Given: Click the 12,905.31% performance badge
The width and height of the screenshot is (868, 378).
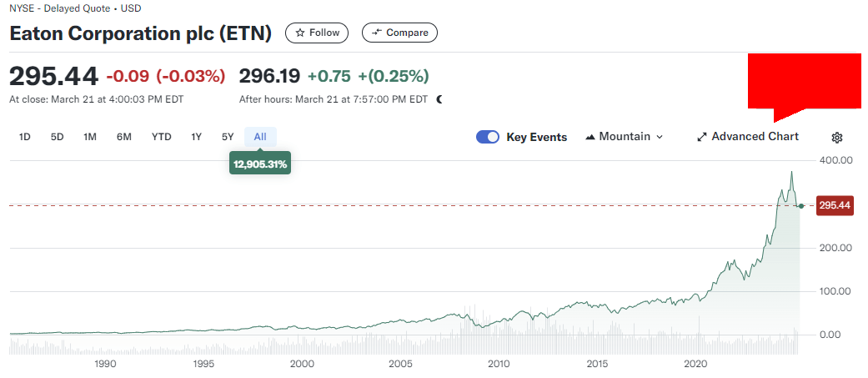Looking at the screenshot, I should coord(260,164).
